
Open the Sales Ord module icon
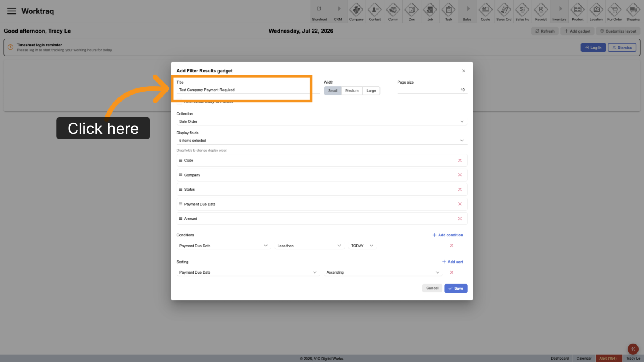[504, 11]
